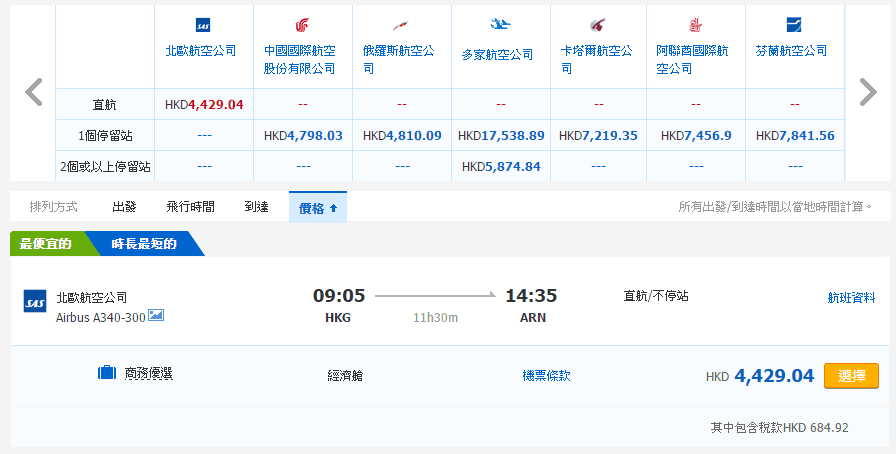
Task: Click the Air China logo icon
Action: (302, 24)
